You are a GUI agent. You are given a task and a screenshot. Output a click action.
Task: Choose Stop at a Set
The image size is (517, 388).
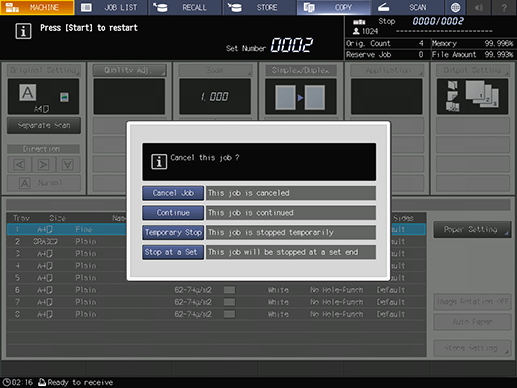173,252
